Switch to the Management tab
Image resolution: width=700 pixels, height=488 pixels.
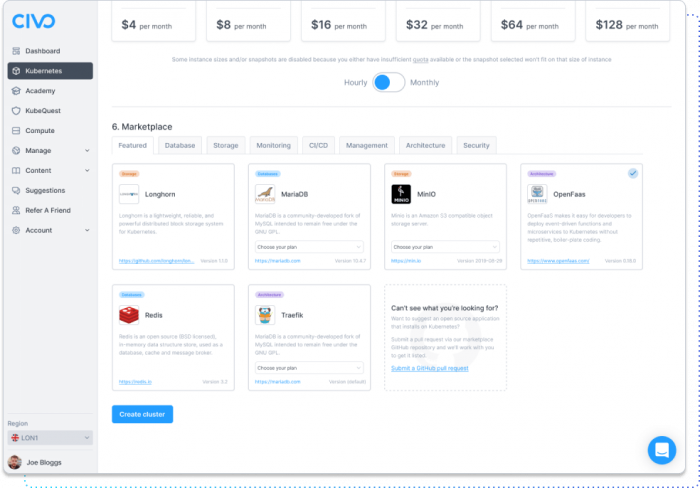click(x=367, y=146)
